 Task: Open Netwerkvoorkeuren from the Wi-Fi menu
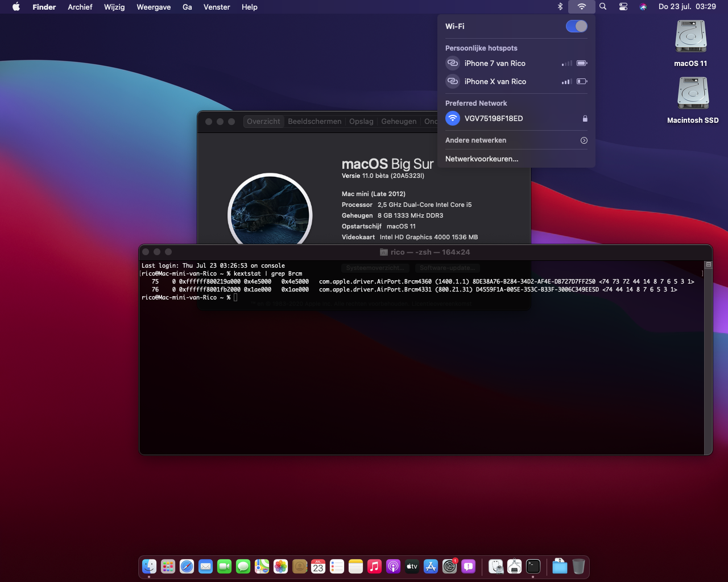coord(481,159)
